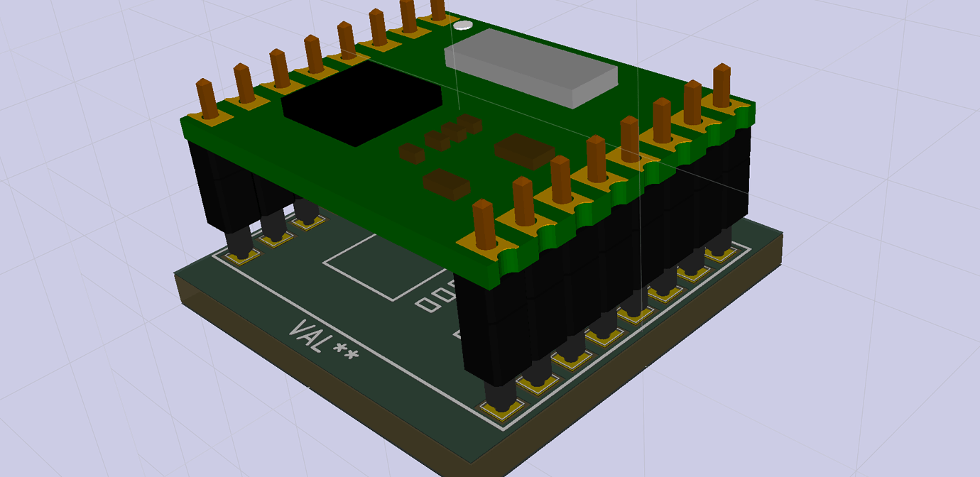This screenshot has height=477, width=980.
Task: Click the white circular dot near gray component
Action: pyautogui.click(x=462, y=26)
